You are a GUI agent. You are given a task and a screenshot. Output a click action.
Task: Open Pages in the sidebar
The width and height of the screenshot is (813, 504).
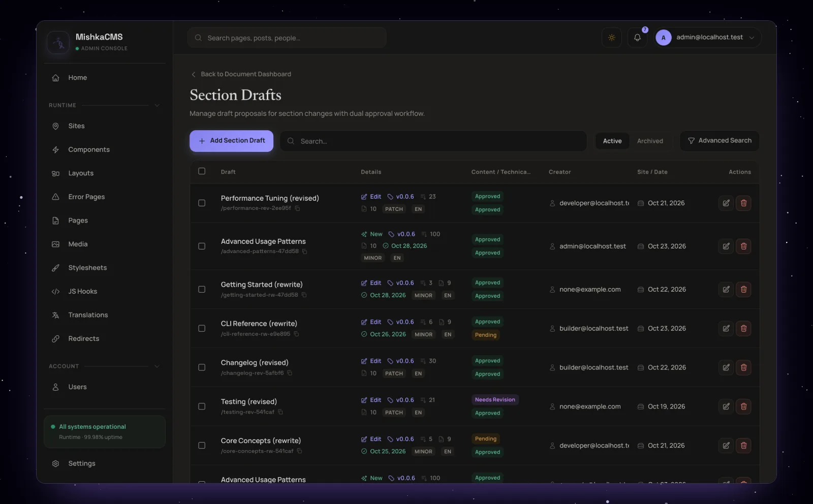pyautogui.click(x=105, y=220)
